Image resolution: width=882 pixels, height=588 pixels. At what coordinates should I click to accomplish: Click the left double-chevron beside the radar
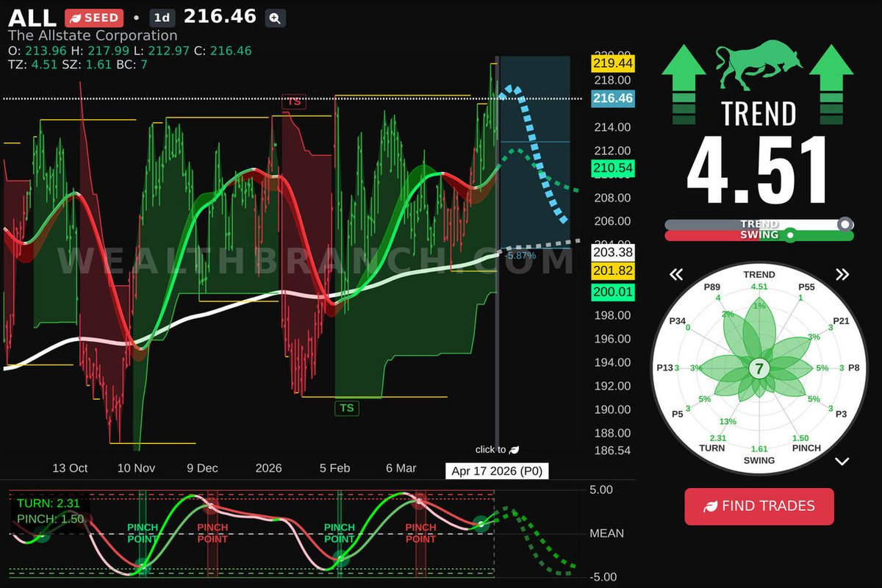(x=675, y=273)
